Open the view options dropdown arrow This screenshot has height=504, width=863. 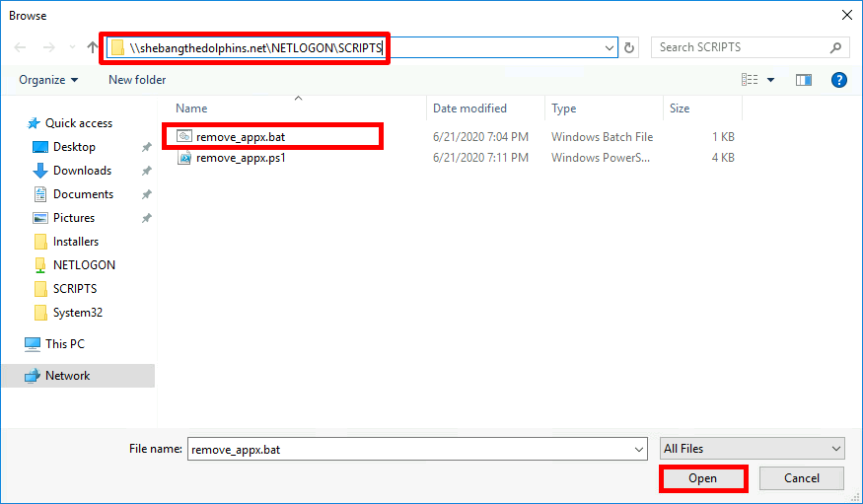point(770,80)
